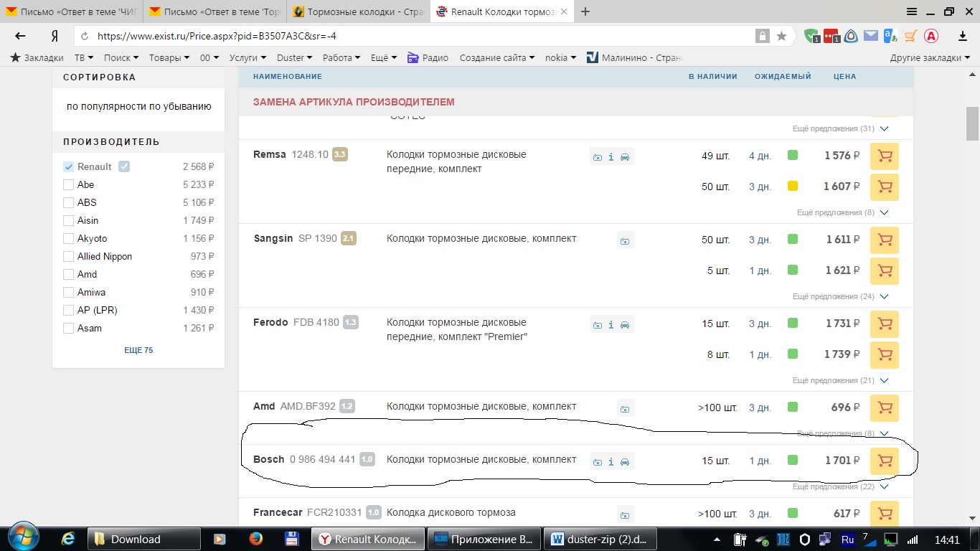Add Sangsin 1 611 ₽ offer to cart
The image size is (980, 551).
click(x=884, y=240)
